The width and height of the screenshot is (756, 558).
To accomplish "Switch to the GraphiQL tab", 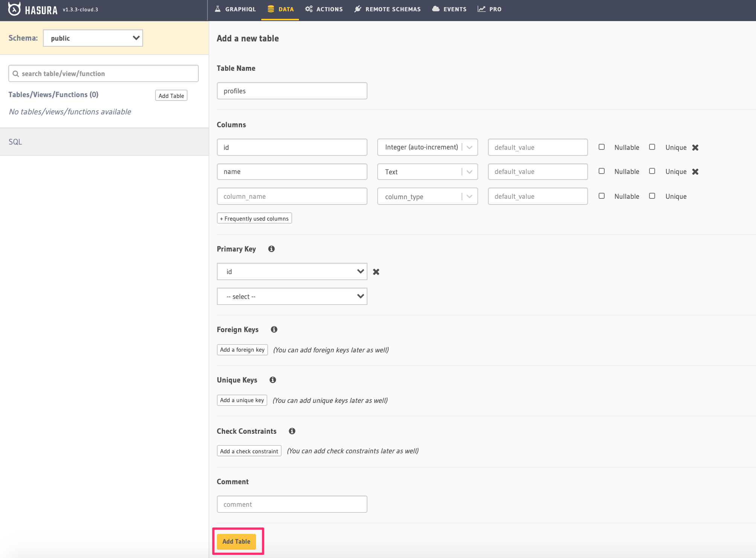I will [x=235, y=9].
